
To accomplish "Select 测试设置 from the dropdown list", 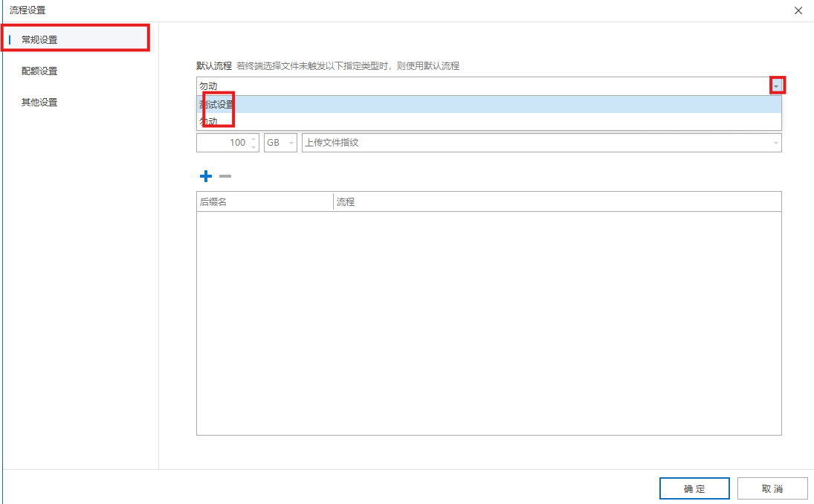I will (217, 104).
